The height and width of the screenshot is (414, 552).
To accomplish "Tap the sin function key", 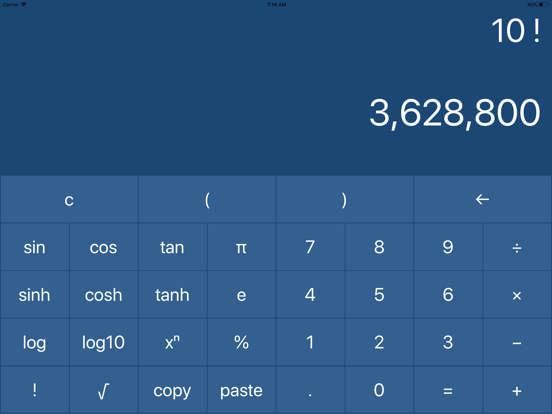I will (x=34, y=247).
